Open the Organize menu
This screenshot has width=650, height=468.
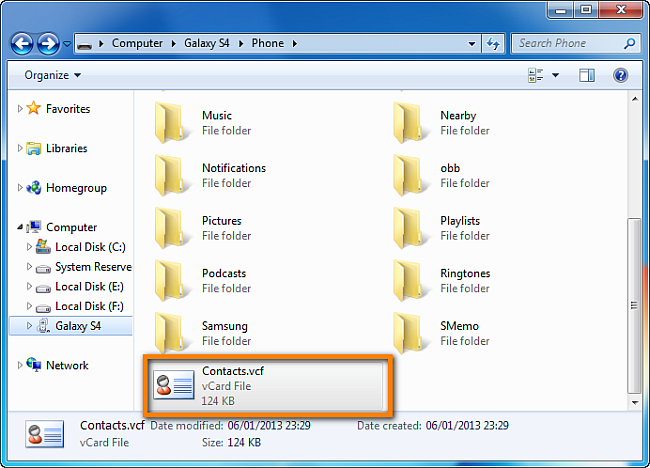coord(53,75)
